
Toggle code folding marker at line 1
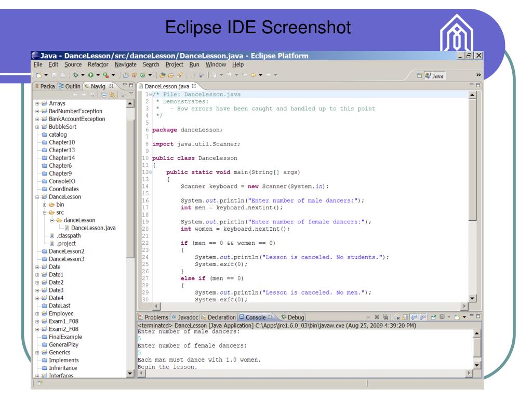click(151, 95)
